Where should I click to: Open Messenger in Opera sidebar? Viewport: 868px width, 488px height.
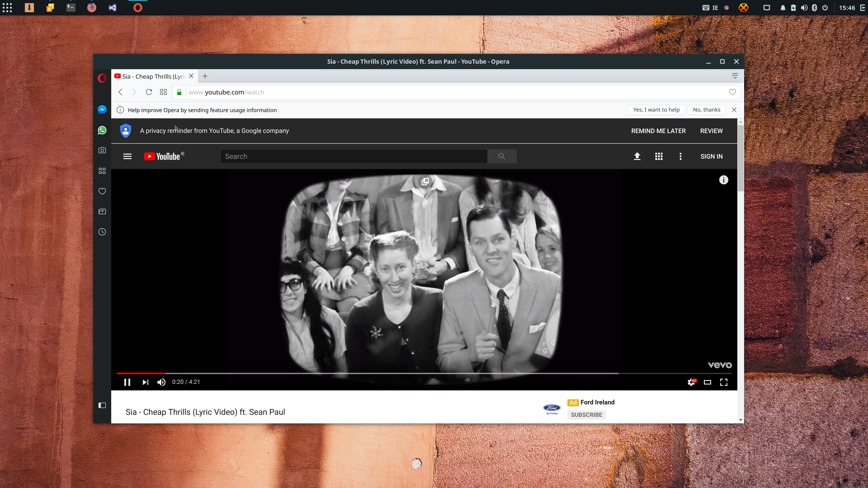[x=102, y=110]
